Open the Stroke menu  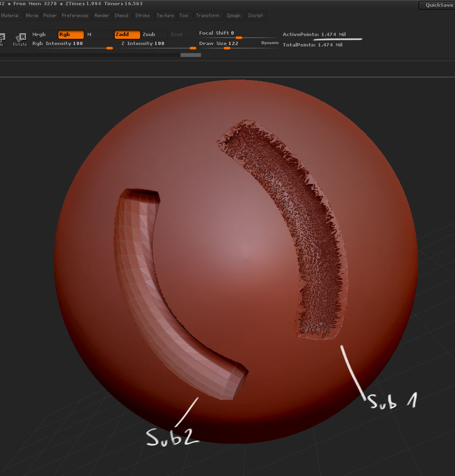(142, 16)
